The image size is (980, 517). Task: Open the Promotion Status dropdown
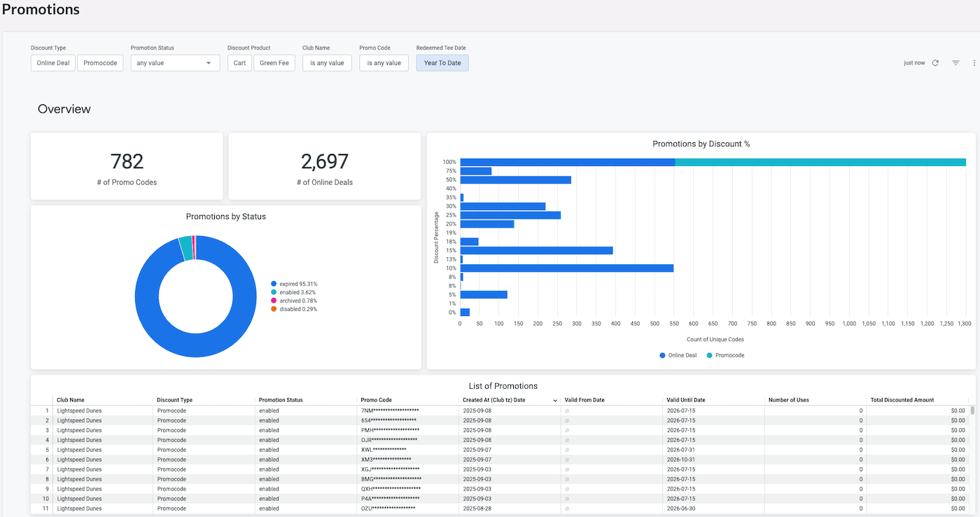tap(175, 63)
